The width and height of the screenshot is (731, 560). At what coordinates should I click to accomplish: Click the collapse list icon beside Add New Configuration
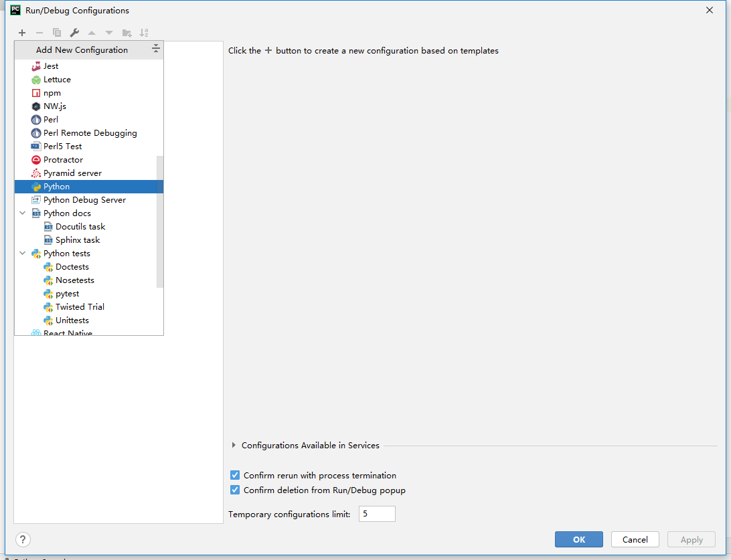click(156, 48)
